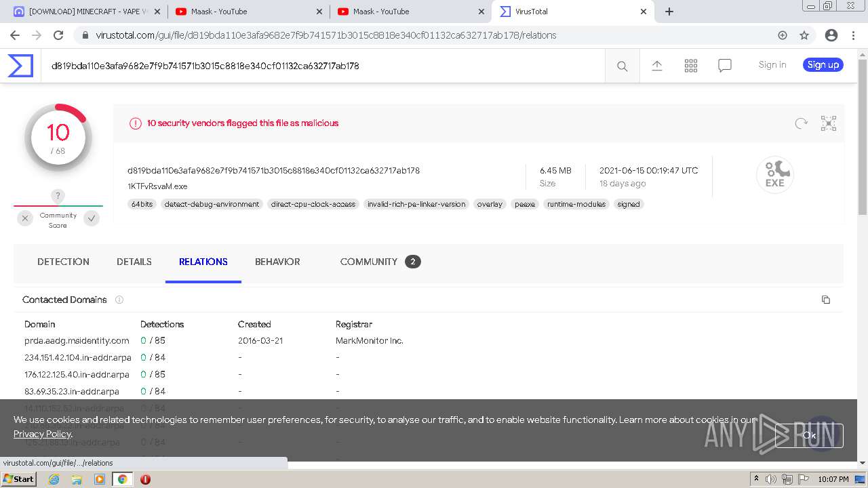
Task: Click the 1KTFvRsvaM.exe file name
Action: [x=157, y=186]
